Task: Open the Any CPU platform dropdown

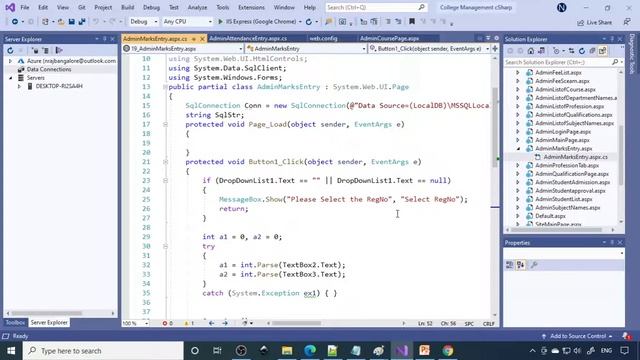Action: pyautogui.click(x=187, y=22)
